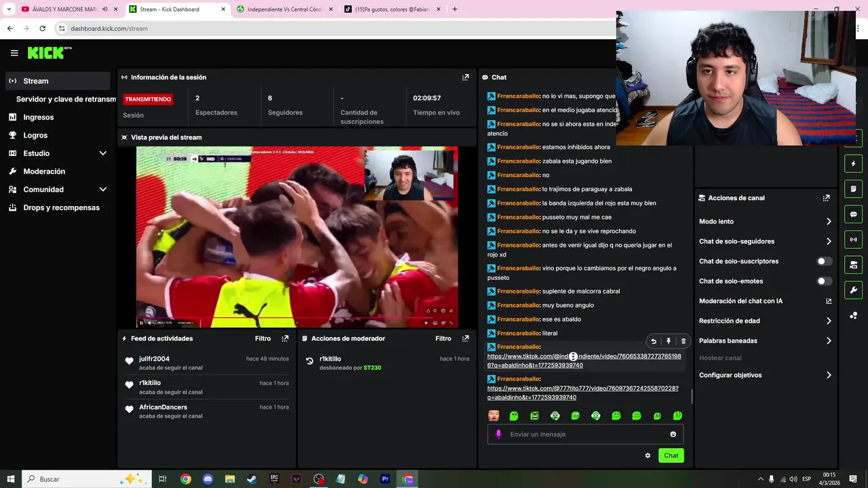Open chat settings gear icon

648,455
